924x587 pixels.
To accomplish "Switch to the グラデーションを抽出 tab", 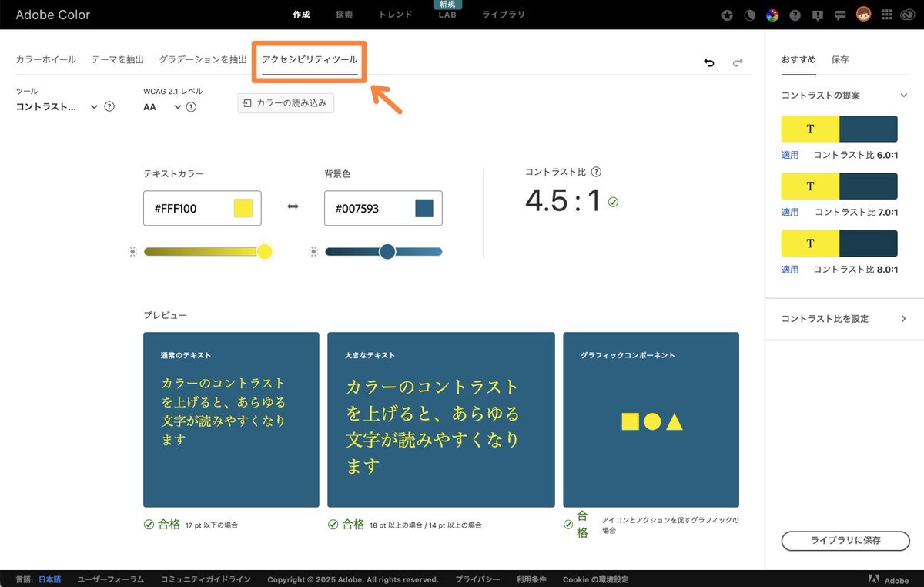I will [x=203, y=59].
